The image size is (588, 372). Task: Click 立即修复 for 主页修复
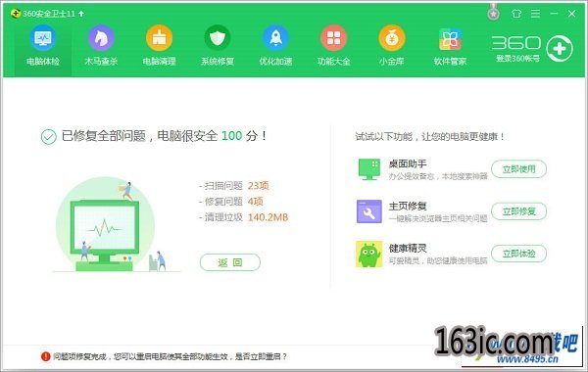518,211
